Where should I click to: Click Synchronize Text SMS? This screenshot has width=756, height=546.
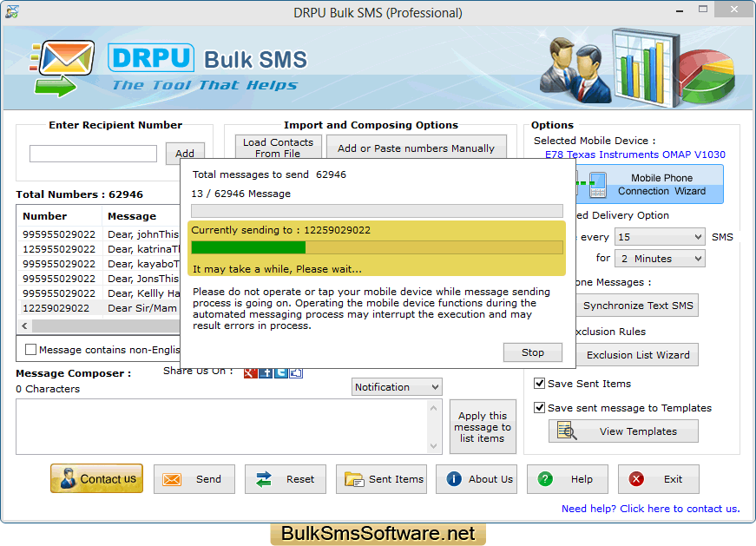tap(637, 306)
